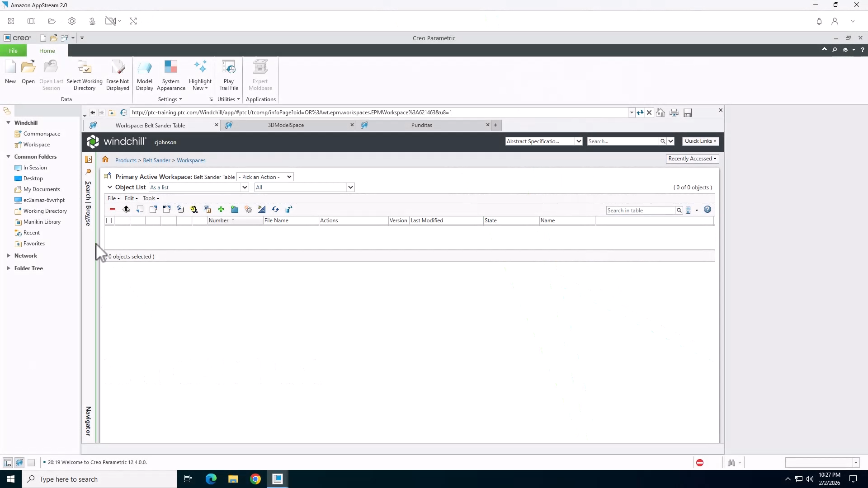Viewport: 868px width, 488px height.
Task: Open the Highlight New dropdown
Action: (200, 75)
